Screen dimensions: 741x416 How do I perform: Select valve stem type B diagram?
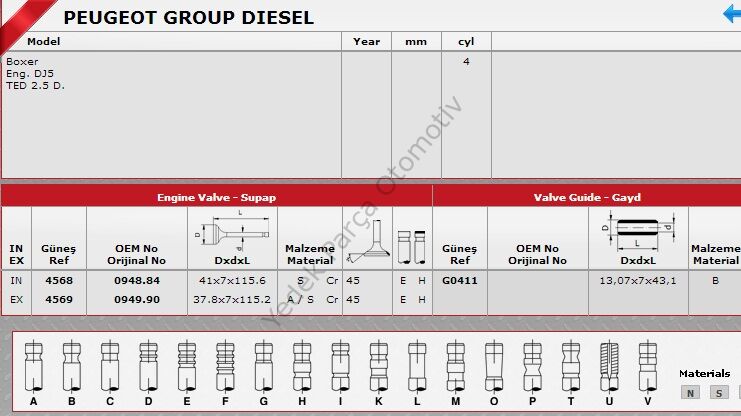pos(72,366)
